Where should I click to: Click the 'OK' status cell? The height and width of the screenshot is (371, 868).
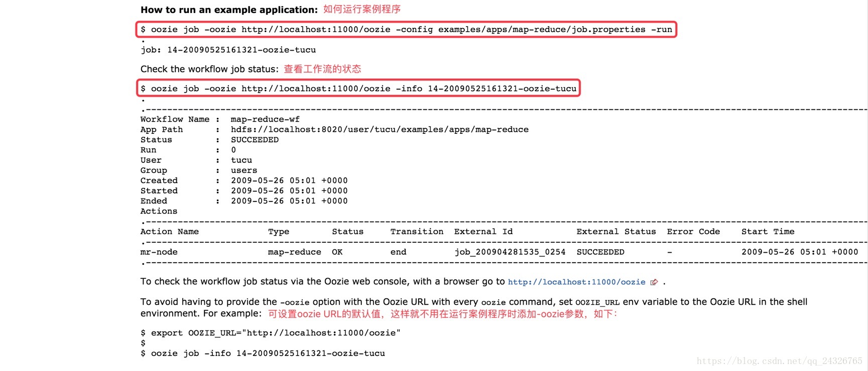click(337, 252)
